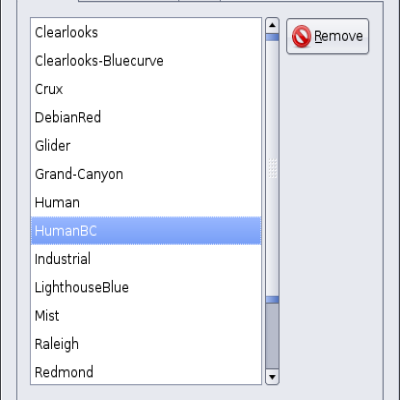Pick the Redmond theme
This screenshot has height=400, width=400.
pos(146,372)
